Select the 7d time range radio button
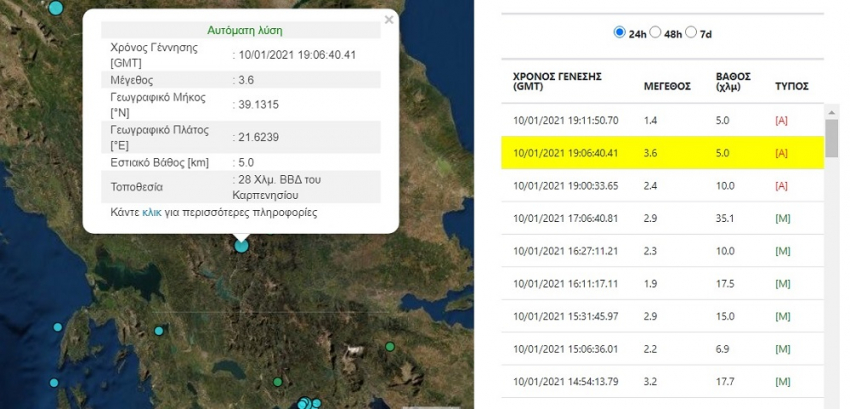Viewport: 850px width, 409px height. tap(692, 33)
